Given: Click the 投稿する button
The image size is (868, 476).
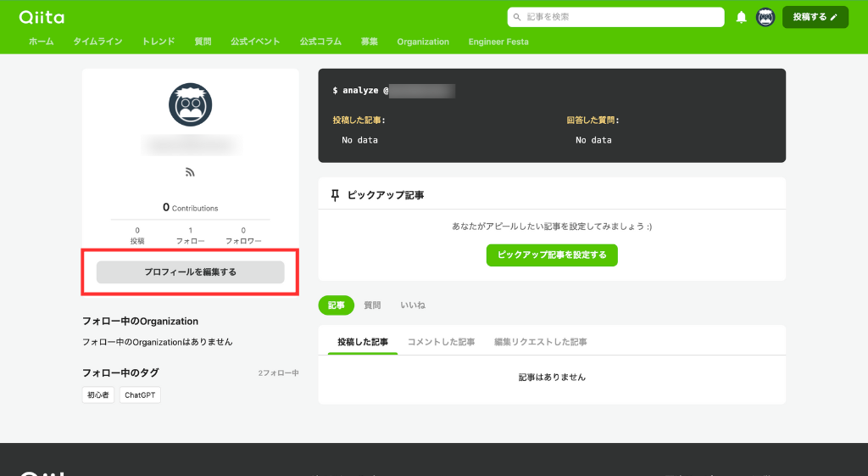Looking at the screenshot, I should point(815,17).
